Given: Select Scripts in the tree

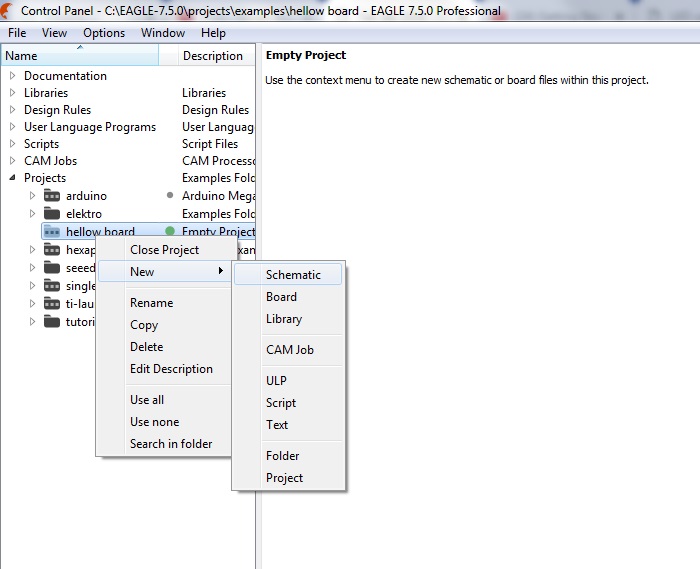Looking at the screenshot, I should point(42,144).
